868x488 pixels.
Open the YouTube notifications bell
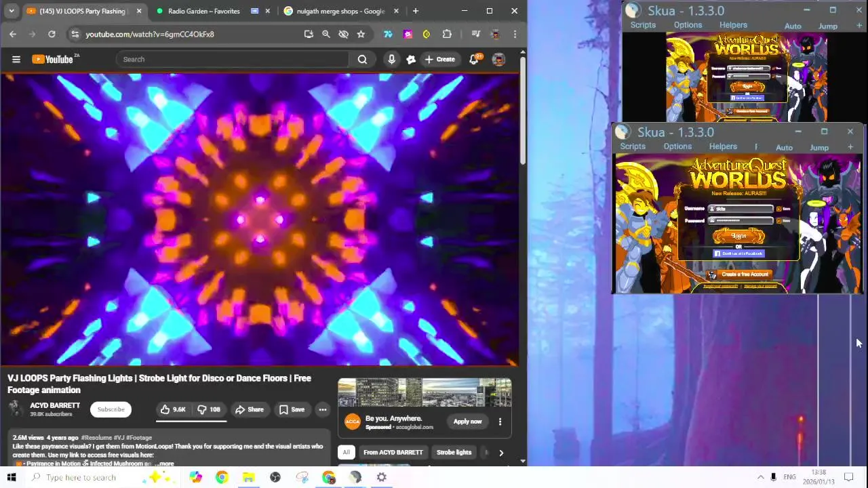474,59
